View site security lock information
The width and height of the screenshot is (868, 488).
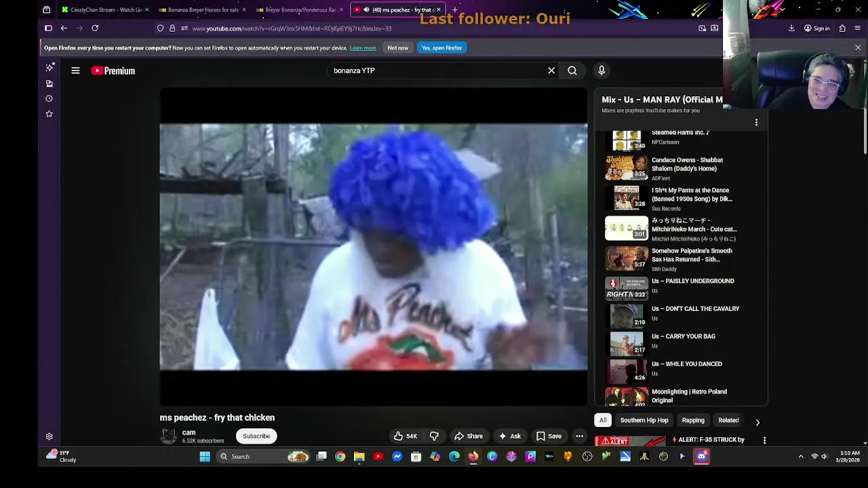172,28
